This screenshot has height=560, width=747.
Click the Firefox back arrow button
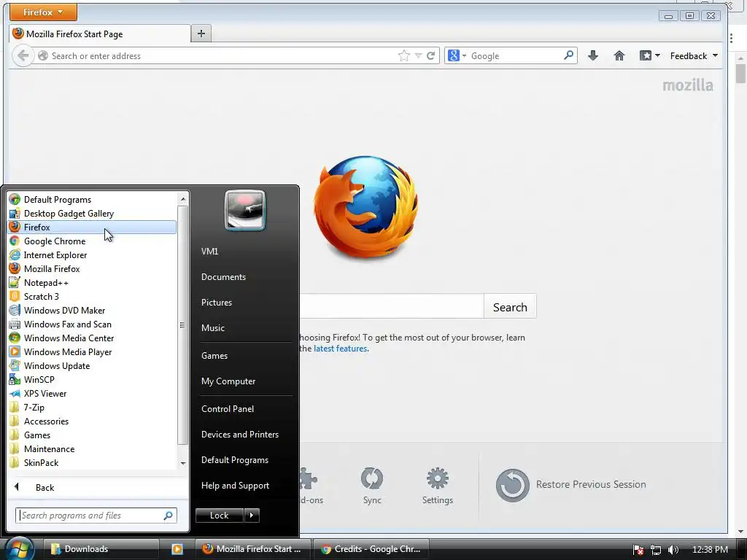click(23, 55)
